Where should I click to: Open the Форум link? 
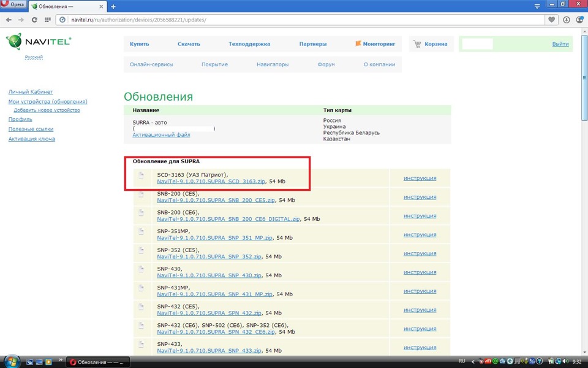click(326, 64)
